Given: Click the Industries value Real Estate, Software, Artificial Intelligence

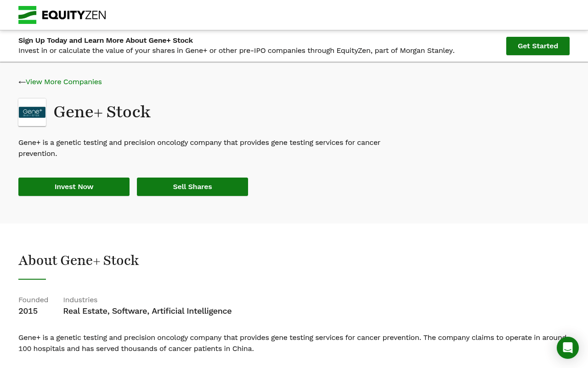Looking at the screenshot, I should point(147,311).
